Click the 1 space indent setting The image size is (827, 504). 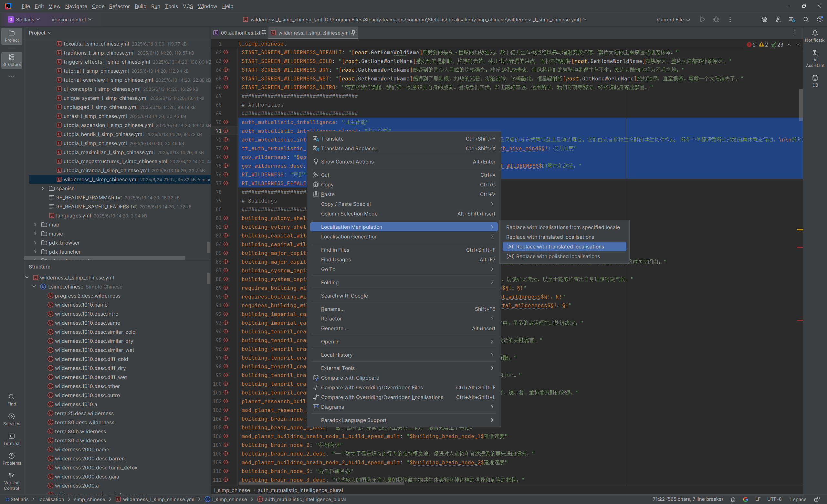click(798, 499)
